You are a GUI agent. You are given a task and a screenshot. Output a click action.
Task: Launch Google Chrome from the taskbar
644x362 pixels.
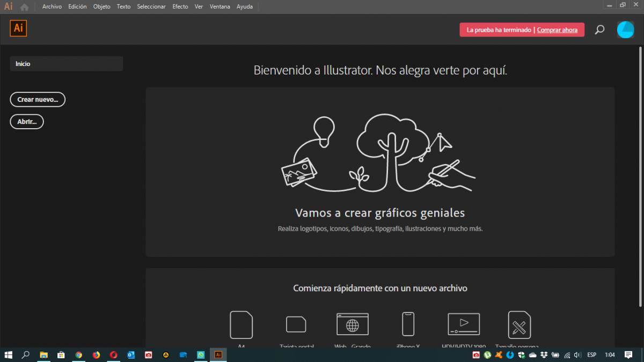click(x=79, y=354)
